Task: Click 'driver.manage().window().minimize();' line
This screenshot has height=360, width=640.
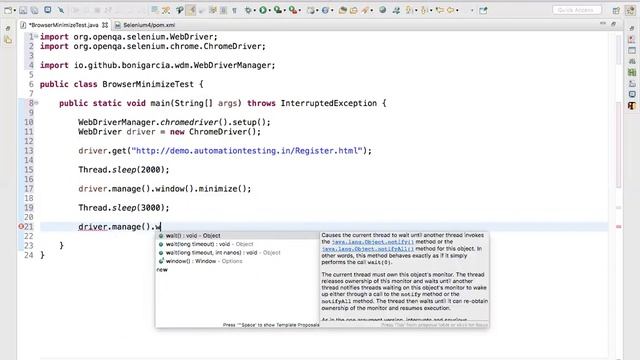Action: point(165,189)
